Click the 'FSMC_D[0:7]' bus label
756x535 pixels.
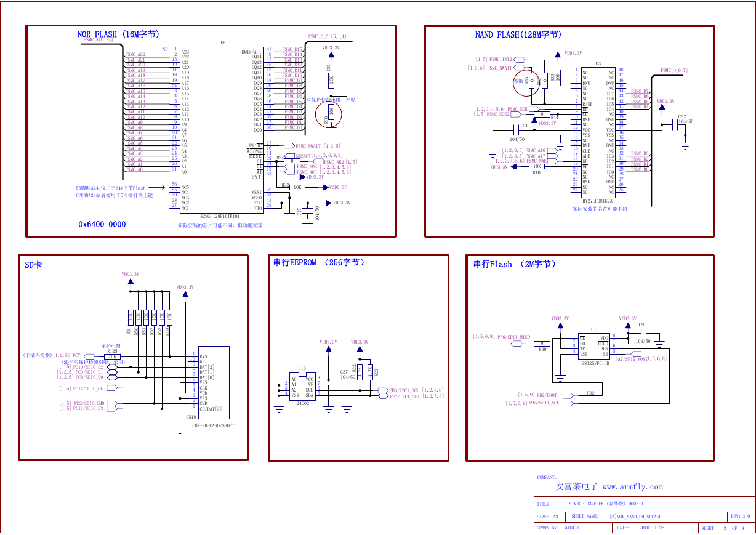674,70
